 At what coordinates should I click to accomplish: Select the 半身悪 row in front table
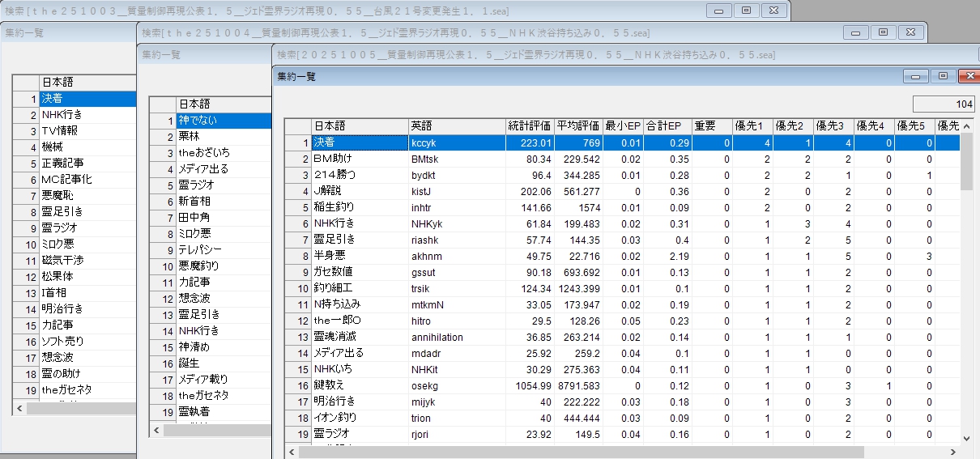click(x=359, y=256)
